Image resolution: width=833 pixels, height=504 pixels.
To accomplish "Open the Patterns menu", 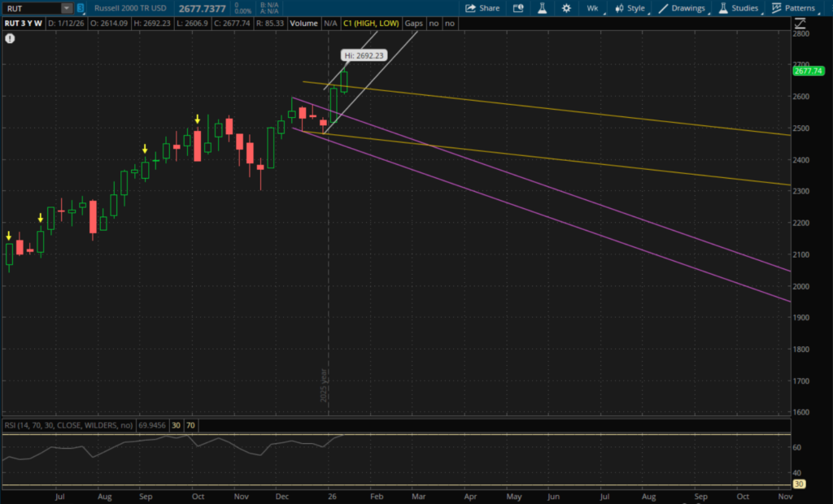I will [794, 8].
